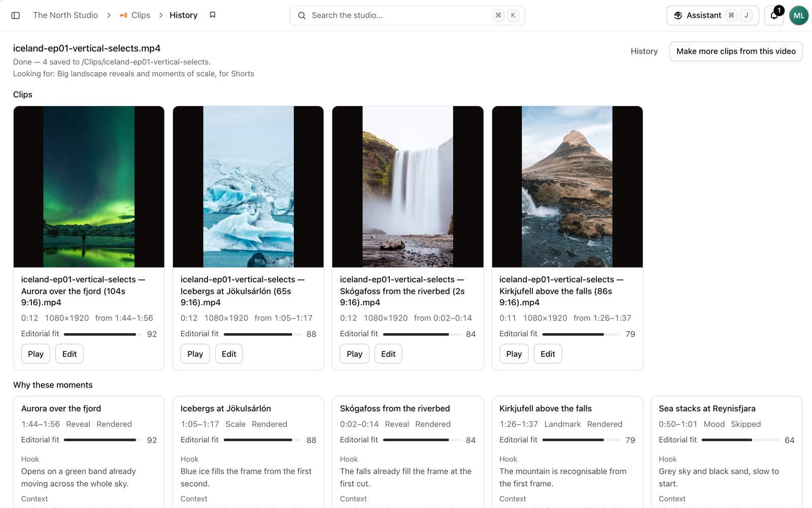Select the History breadcrumb item
Image resolution: width=812 pixels, height=508 pixels.
183,15
